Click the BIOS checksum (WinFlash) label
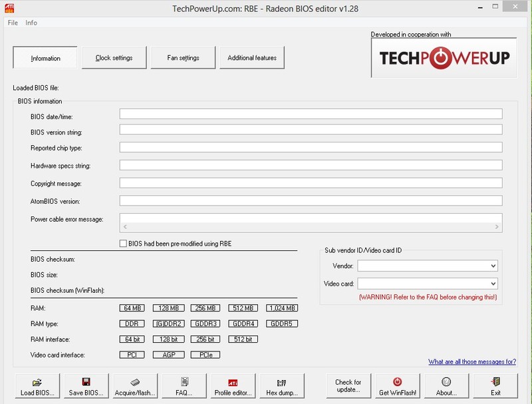Image resolution: width=532 pixels, height=404 pixels. tap(68, 290)
